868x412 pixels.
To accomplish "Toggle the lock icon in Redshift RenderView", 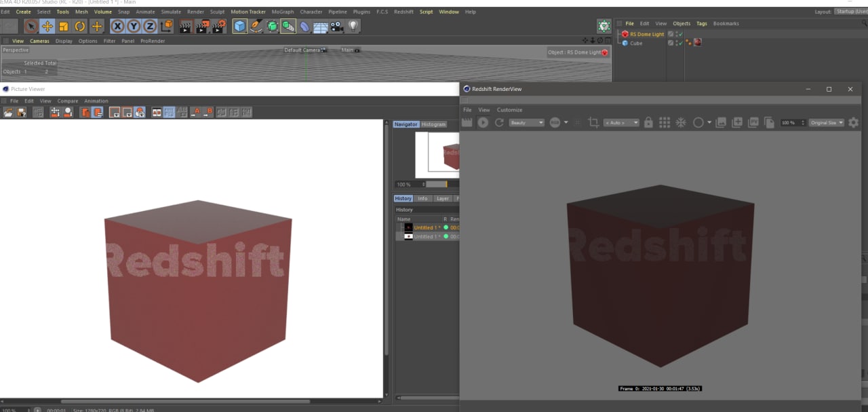I will pyautogui.click(x=648, y=123).
